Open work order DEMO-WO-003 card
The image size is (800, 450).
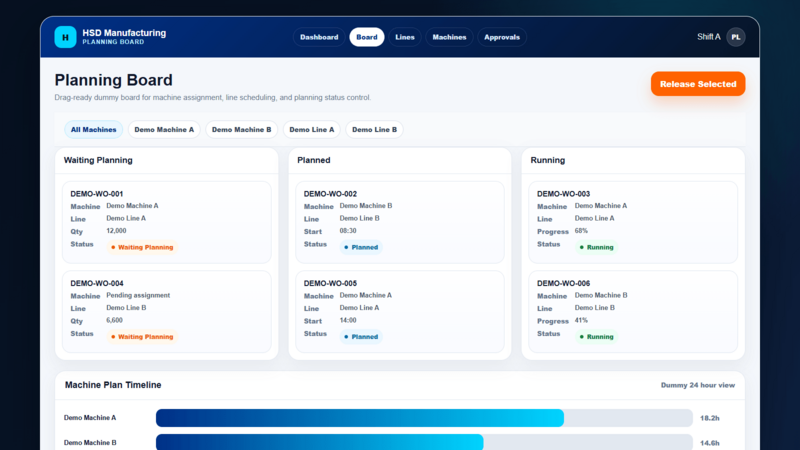[633, 222]
